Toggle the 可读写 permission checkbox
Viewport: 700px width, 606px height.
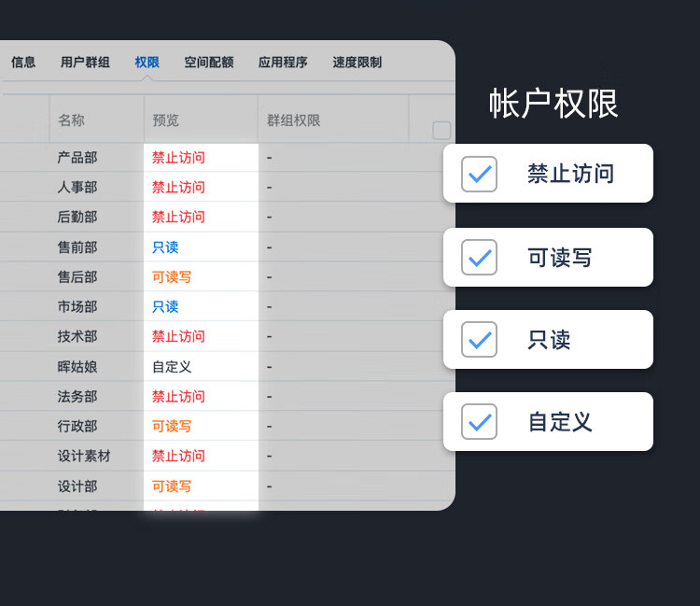point(479,257)
